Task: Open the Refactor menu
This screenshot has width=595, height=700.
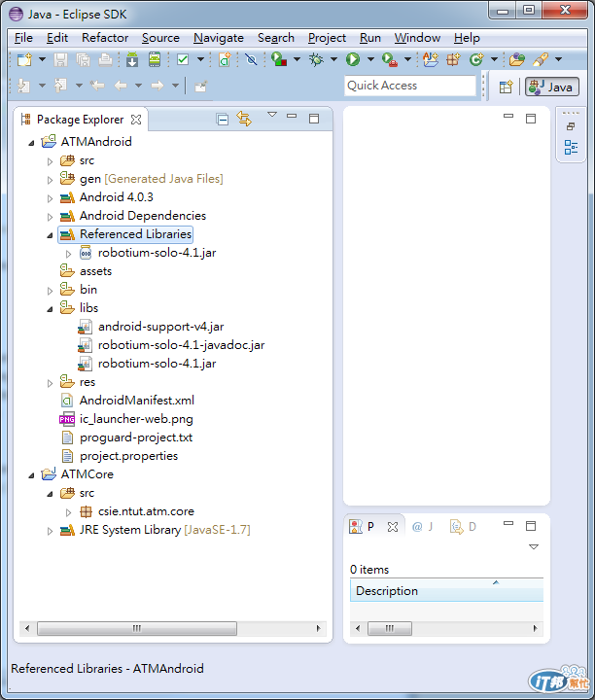Action: coord(105,38)
